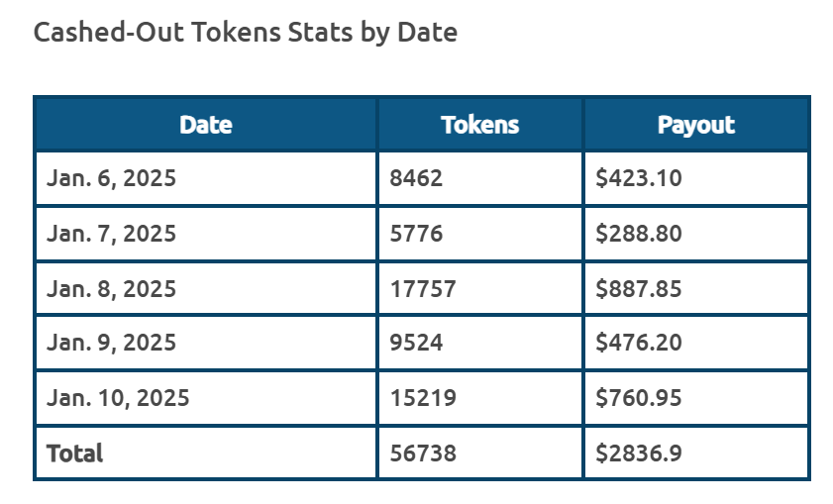The height and width of the screenshot is (504, 833).
Task: Click the Cashed-Out Tokens Stats heading
Action: (246, 33)
